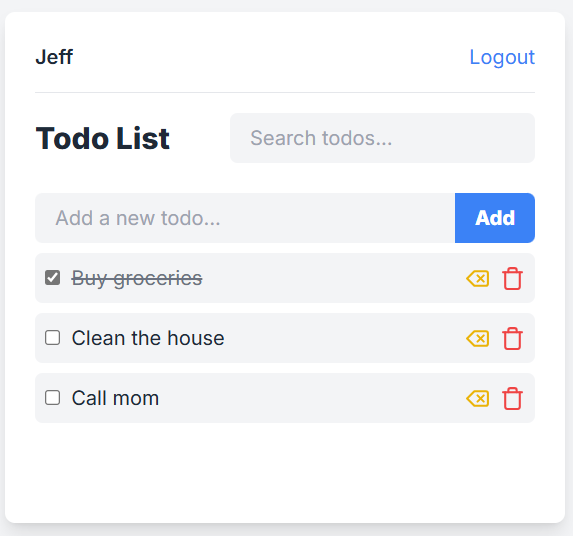Click the blue Add button
Viewport: 573px width, 536px height.
495,218
